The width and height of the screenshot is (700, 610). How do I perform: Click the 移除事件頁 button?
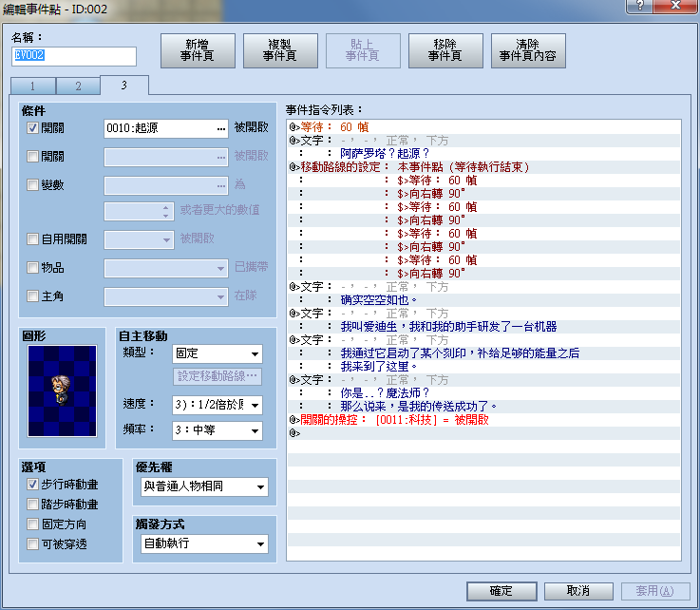click(445, 50)
